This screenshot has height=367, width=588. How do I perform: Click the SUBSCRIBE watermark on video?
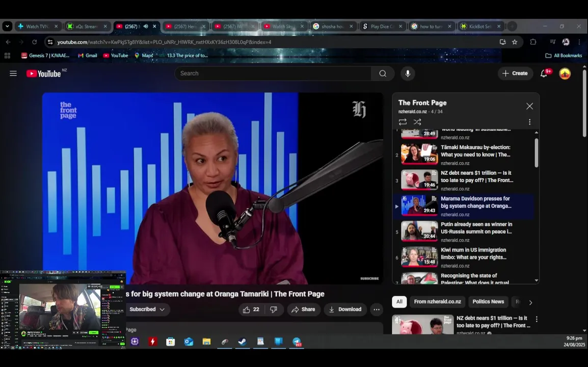[369, 278]
